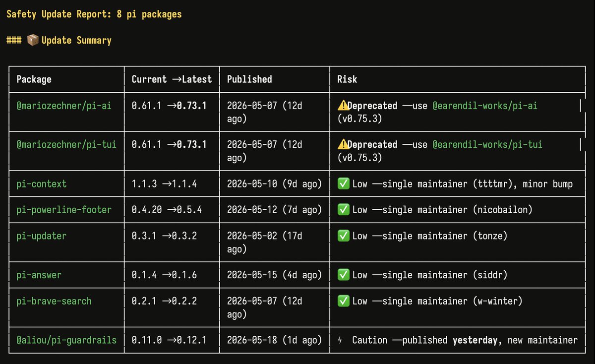Open the pi-updater package link
The width and height of the screenshot is (595, 364).
click(42, 236)
